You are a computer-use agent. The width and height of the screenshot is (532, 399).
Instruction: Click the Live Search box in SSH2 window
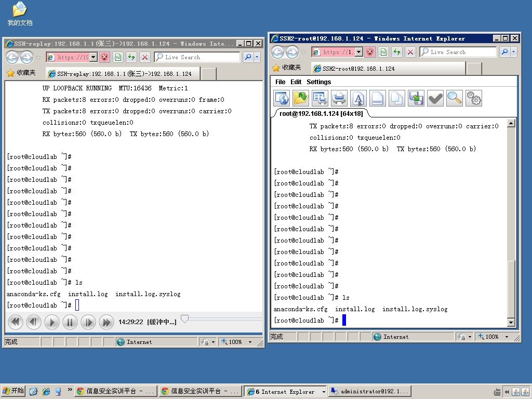tap(458, 52)
